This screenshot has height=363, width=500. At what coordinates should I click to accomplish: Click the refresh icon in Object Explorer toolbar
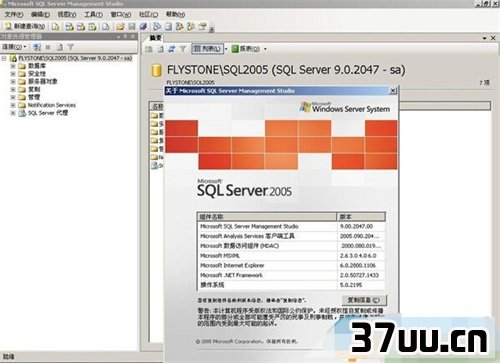point(59,47)
